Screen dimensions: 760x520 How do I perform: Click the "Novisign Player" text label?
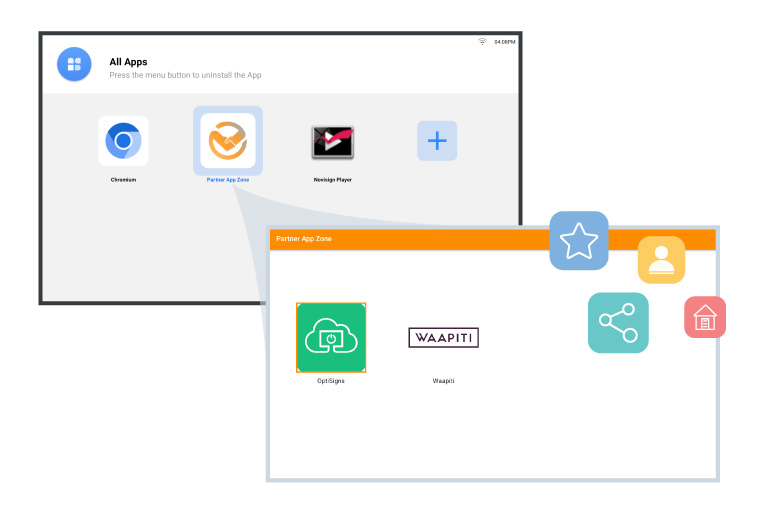click(x=332, y=180)
